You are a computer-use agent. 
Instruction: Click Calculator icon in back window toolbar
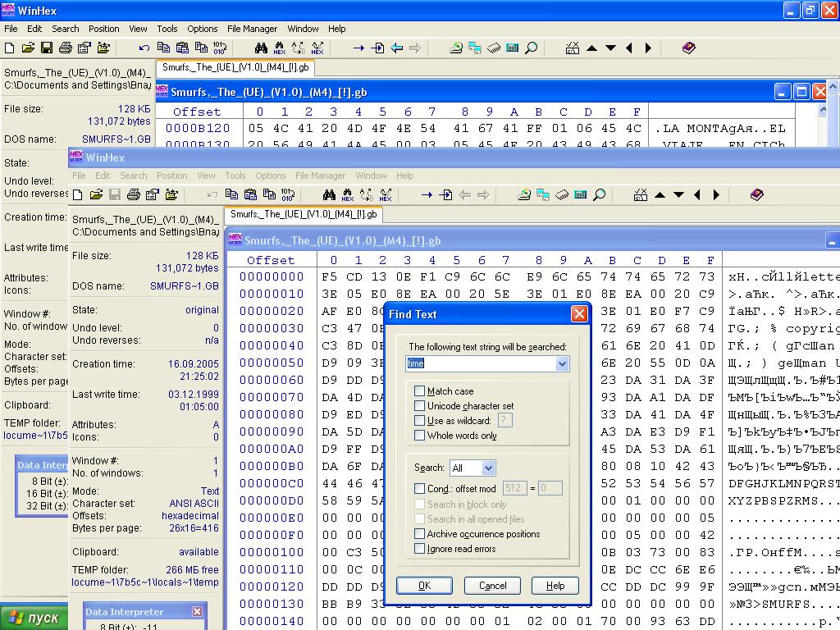tap(512, 48)
